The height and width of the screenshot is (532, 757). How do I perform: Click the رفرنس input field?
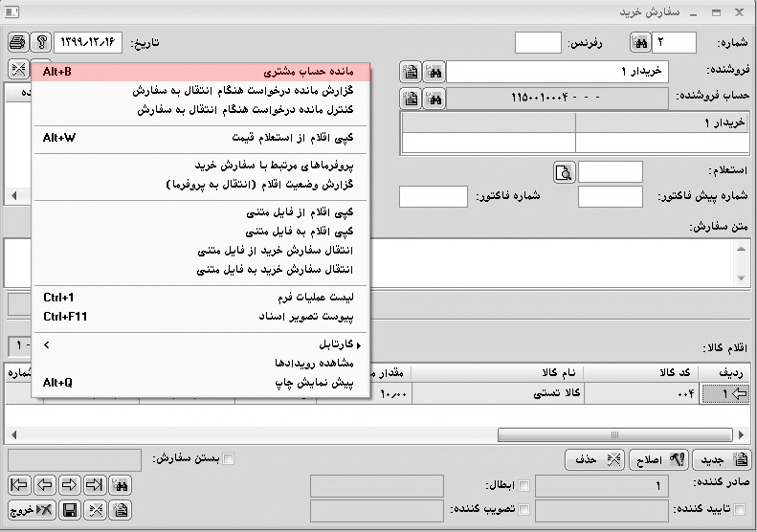click(538, 43)
